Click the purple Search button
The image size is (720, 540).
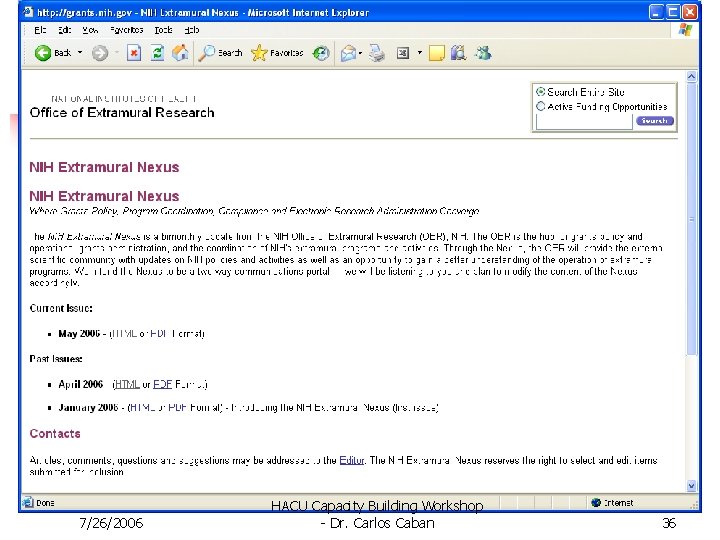click(654, 121)
